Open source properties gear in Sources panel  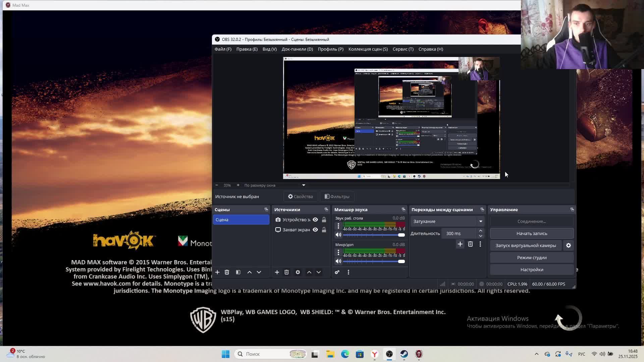(298, 272)
